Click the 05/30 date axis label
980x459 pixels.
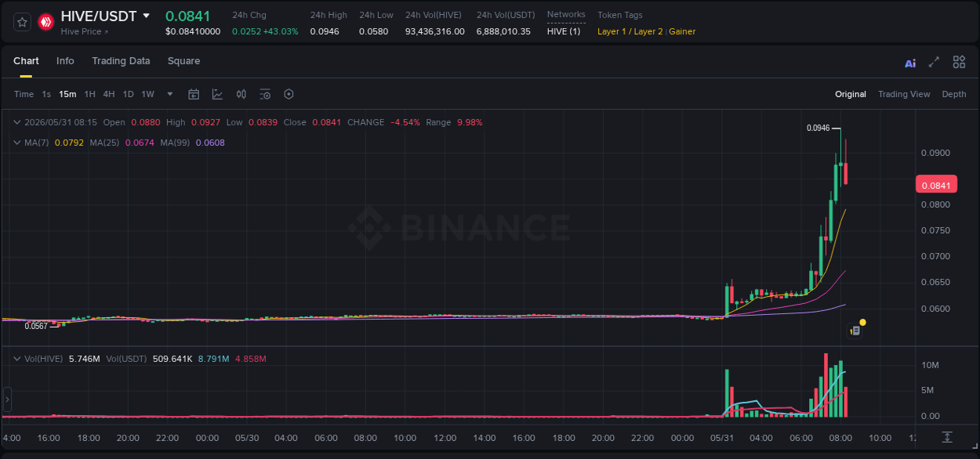(247, 438)
